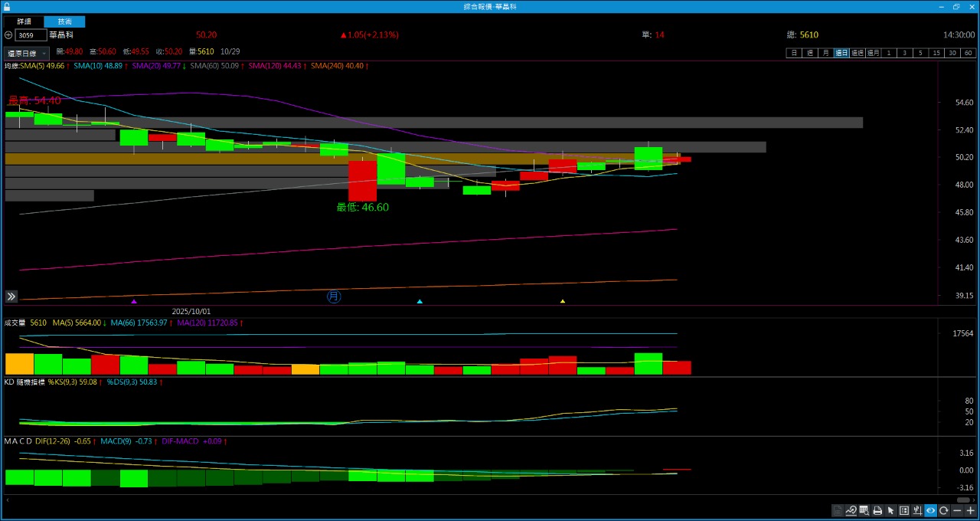The height and width of the screenshot is (521, 980).
Task: Click the horizontal scrollbar thumb at bottom right
Action: (x=963, y=500)
